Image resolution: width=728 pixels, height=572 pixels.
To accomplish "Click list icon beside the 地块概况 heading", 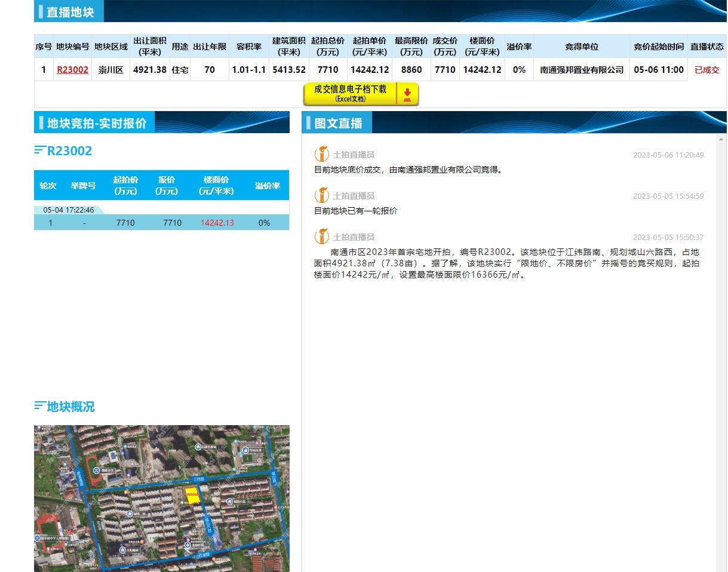I will click(x=39, y=407).
